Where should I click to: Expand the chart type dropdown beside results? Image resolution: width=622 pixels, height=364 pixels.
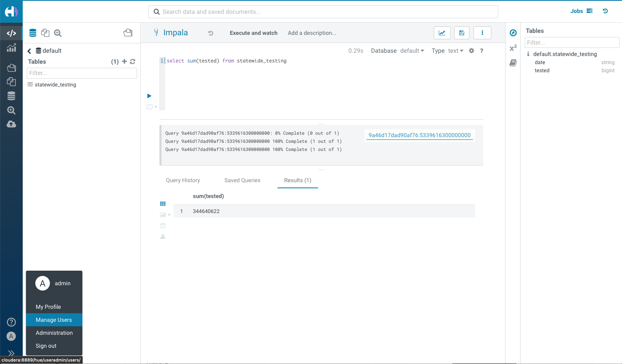(x=168, y=214)
